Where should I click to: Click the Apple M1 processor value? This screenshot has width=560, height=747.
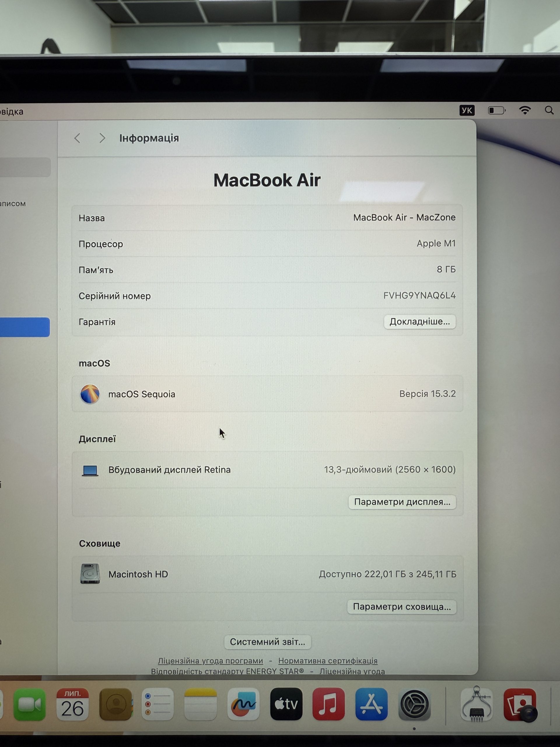pos(436,243)
